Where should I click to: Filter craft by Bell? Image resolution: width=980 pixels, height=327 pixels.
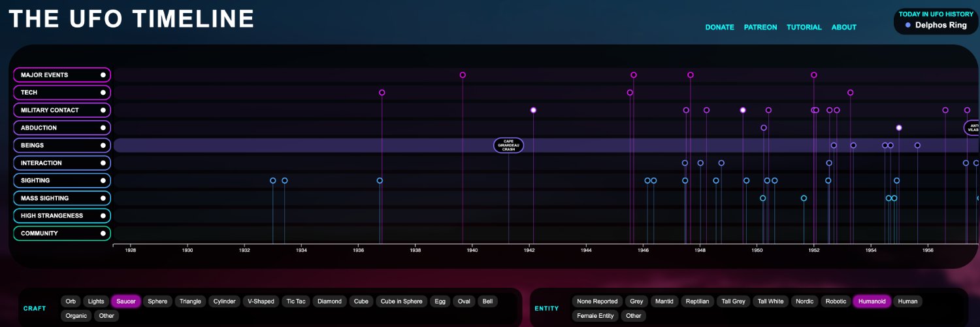(487, 301)
